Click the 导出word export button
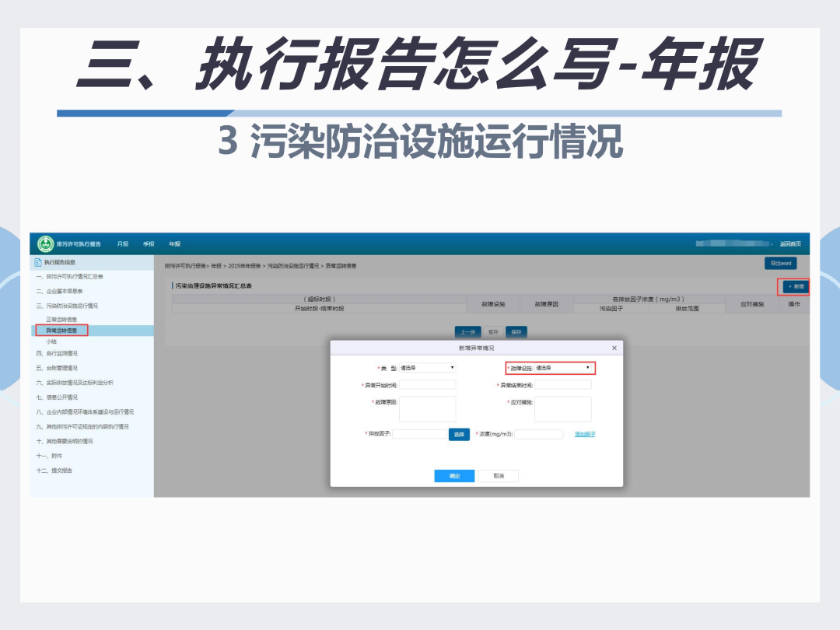The height and width of the screenshot is (630, 840). (781, 264)
